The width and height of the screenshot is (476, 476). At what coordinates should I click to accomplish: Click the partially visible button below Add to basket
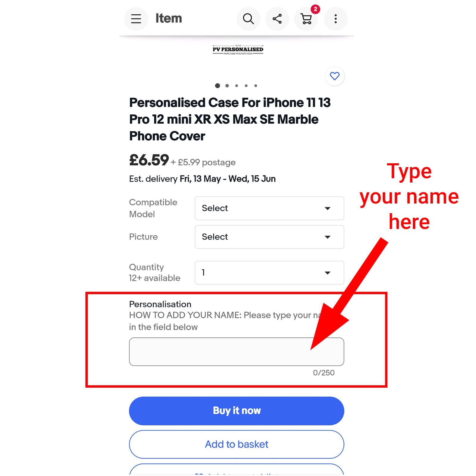[237, 470]
